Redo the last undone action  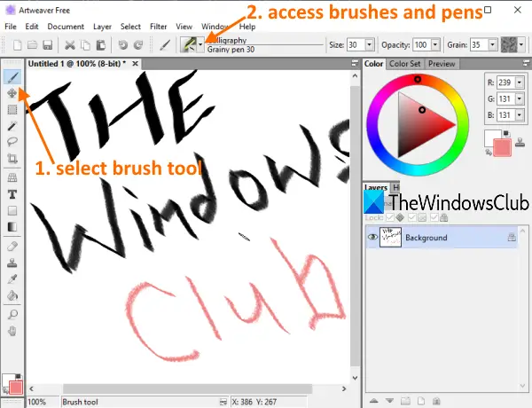(x=138, y=45)
